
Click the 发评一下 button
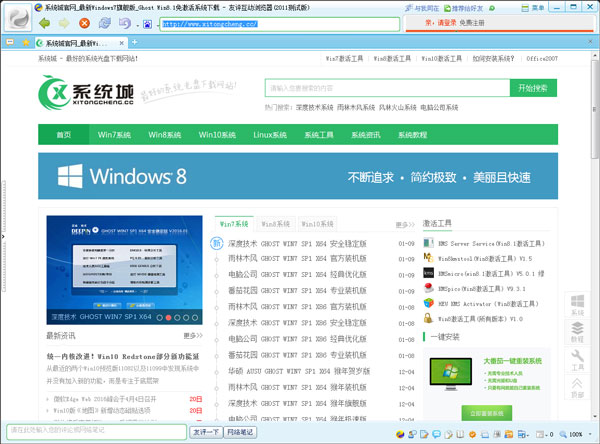tap(206, 432)
